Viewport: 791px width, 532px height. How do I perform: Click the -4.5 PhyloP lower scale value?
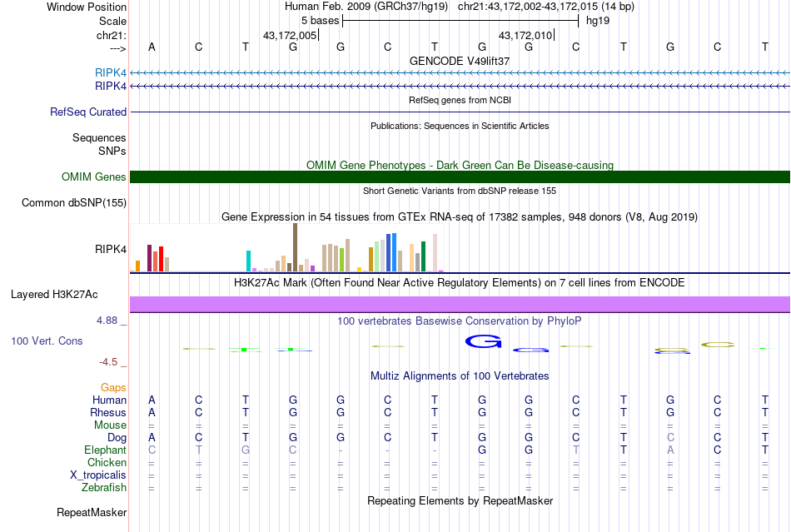pyautogui.click(x=108, y=362)
